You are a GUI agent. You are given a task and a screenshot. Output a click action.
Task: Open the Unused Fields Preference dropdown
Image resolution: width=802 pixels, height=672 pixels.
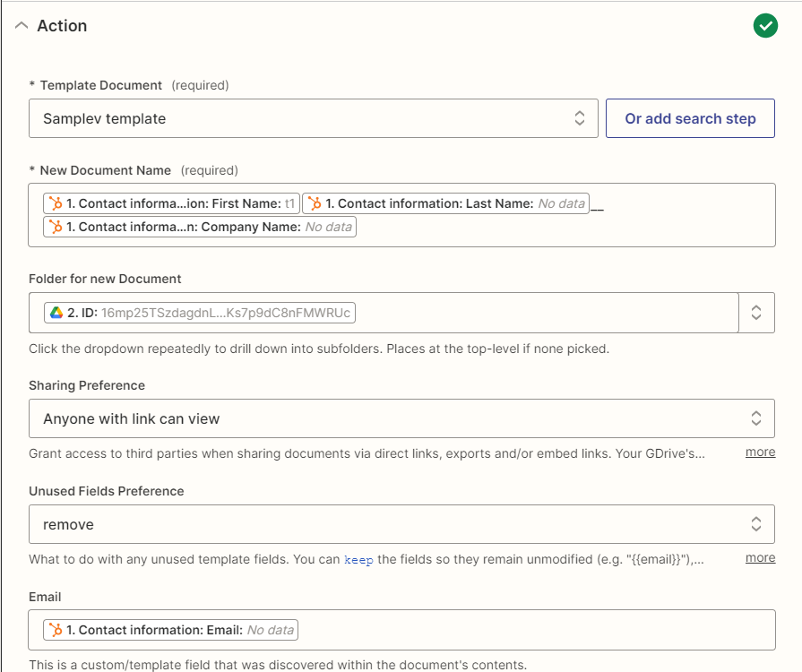401,524
